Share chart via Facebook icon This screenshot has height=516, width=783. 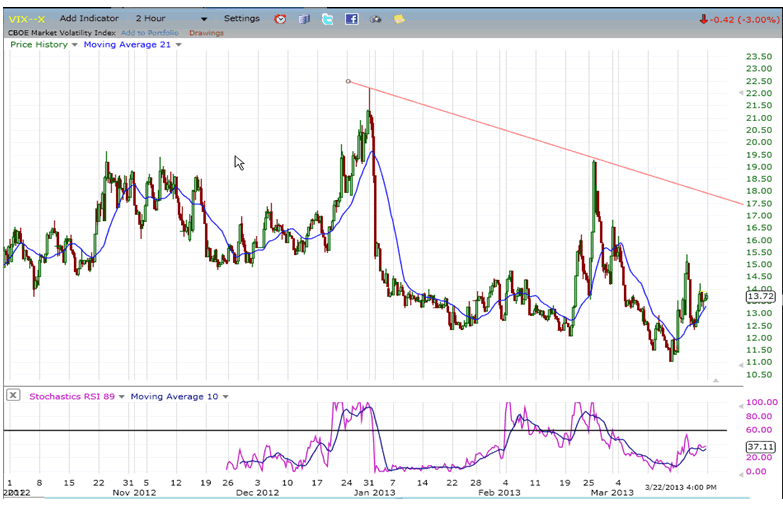click(x=351, y=19)
